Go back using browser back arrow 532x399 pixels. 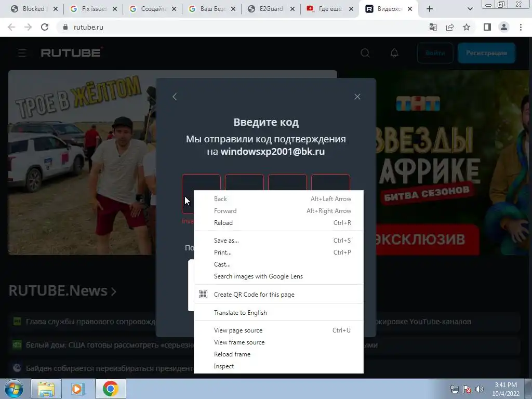click(11, 27)
